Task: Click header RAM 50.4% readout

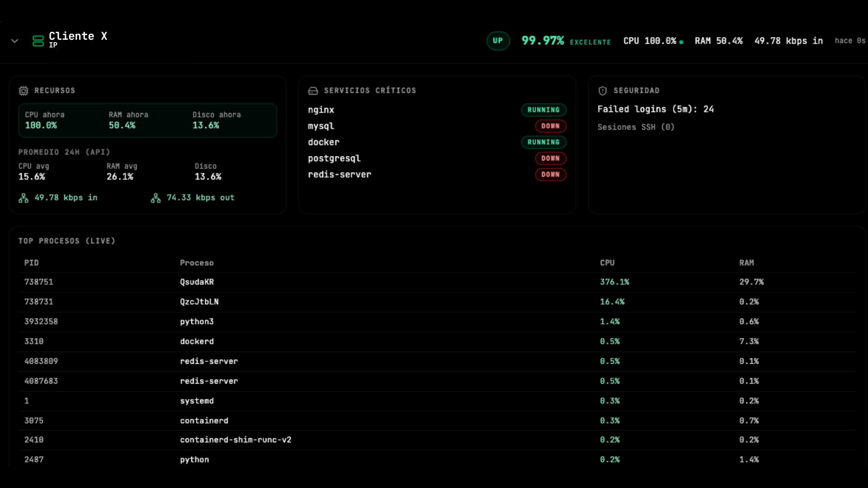Action: coord(718,41)
